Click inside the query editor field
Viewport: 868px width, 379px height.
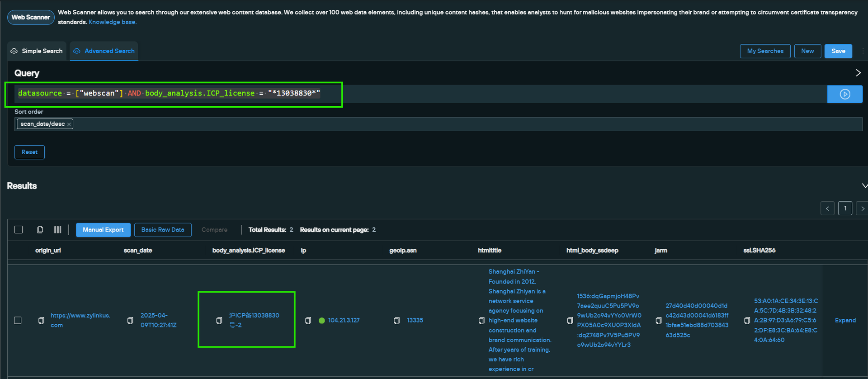tap(420, 94)
